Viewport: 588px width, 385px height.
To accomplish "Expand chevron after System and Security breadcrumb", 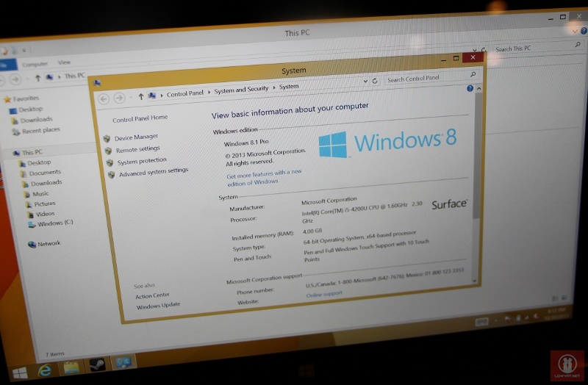I will (x=274, y=87).
